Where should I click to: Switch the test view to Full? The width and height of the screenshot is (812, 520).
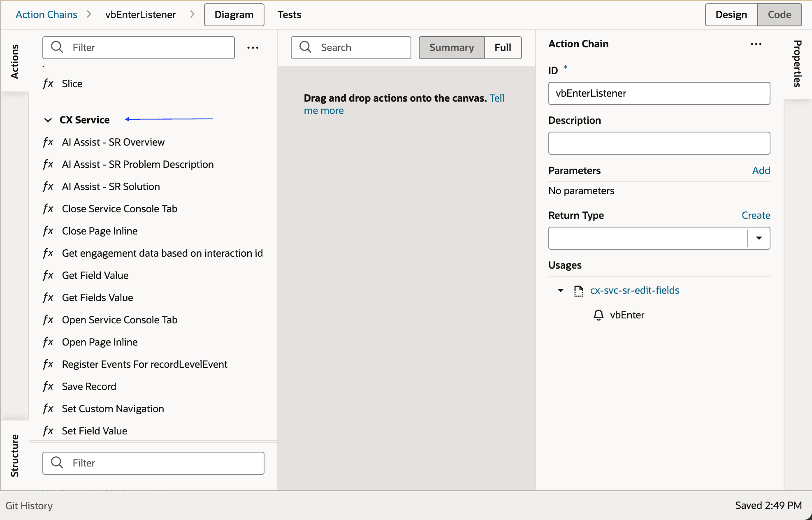(503, 48)
